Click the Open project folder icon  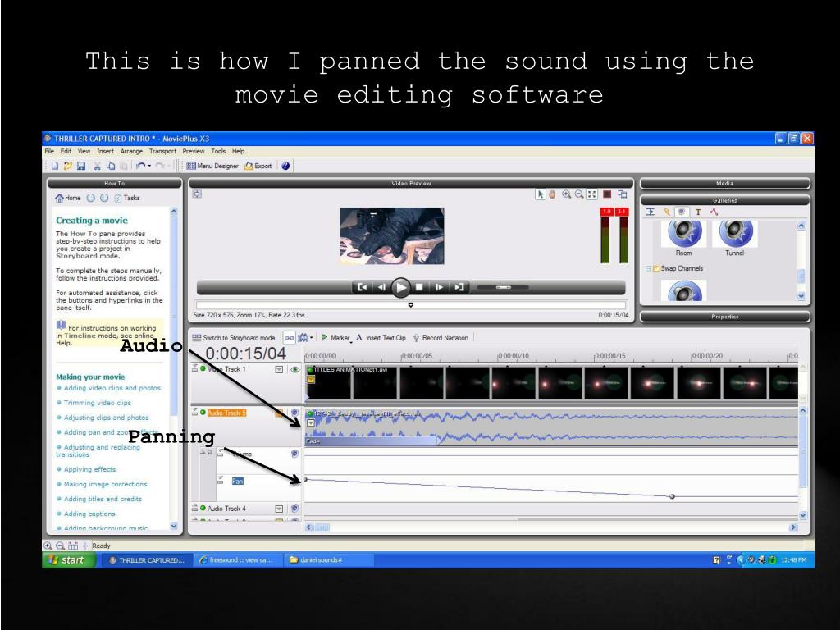coord(67,166)
